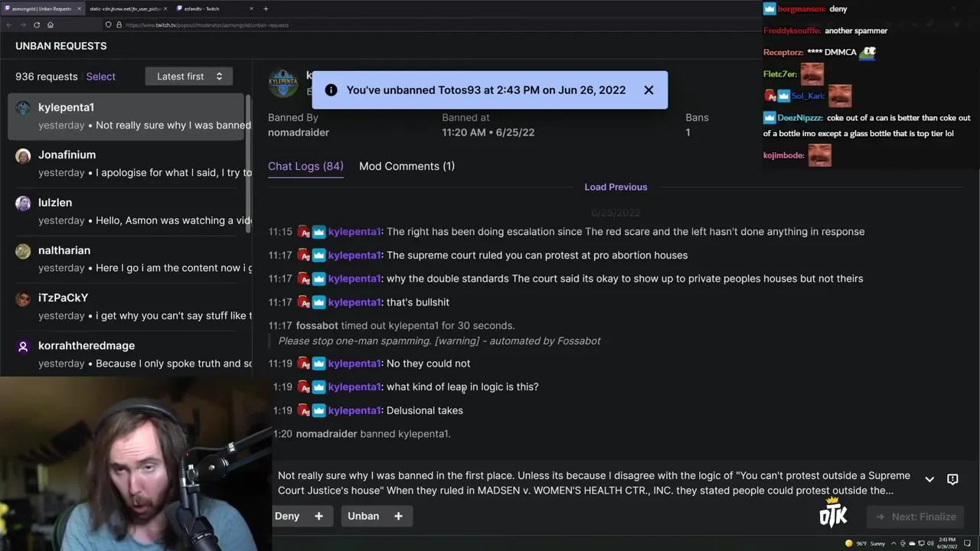Open weather widget showing 96°F Sunny
This screenshot has width=980, height=551.
tap(865, 543)
